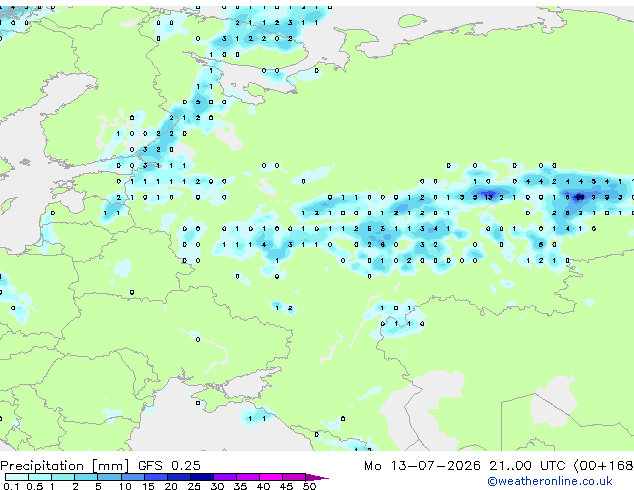The width and height of the screenshot is (634, 490).
Task: Click the 'Precipitation [mm]' title text
Action: (65, 466)
